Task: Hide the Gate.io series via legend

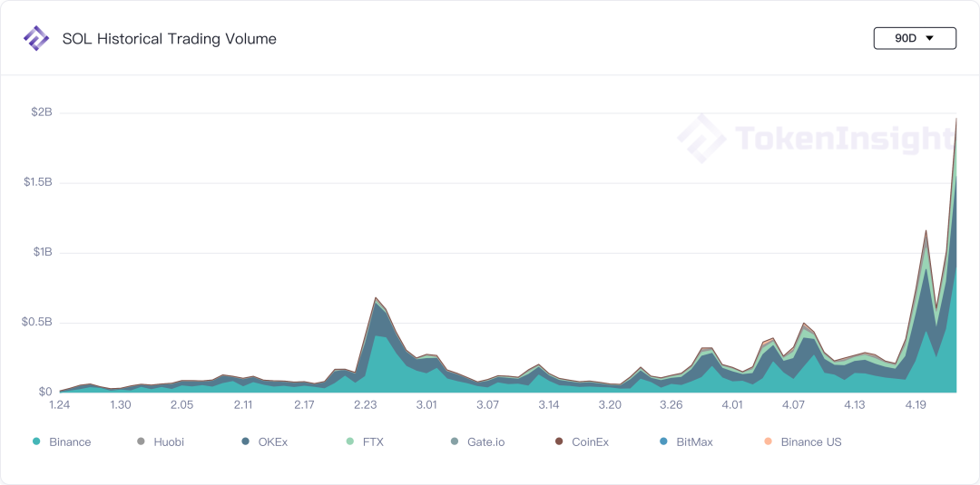Action: 477,441
